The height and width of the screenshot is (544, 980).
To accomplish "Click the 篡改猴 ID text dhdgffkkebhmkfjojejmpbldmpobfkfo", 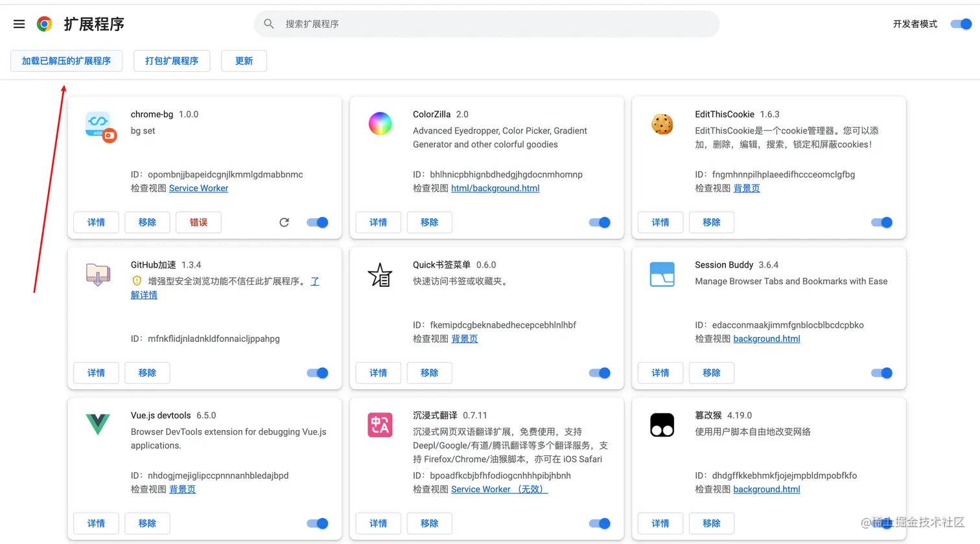I will 784,475.
